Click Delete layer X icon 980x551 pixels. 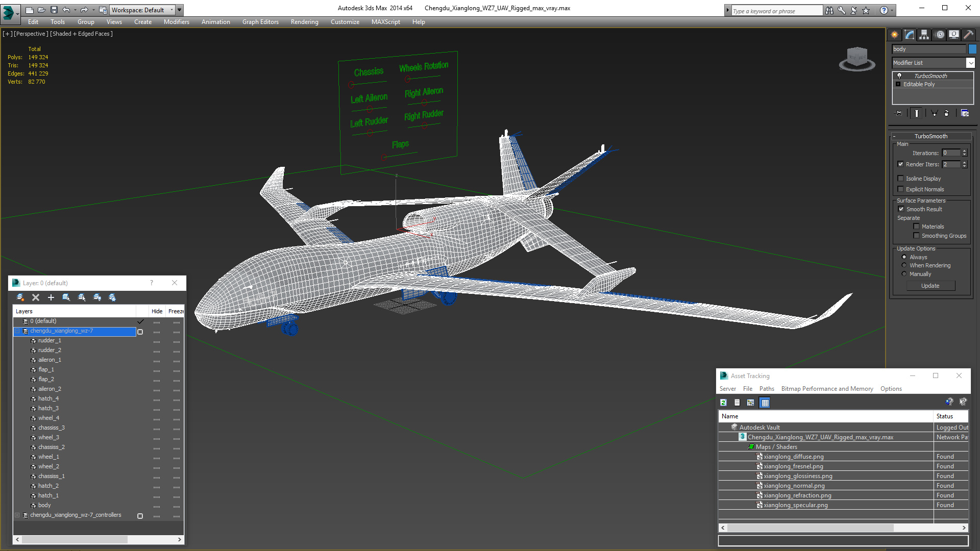point(36,297)
